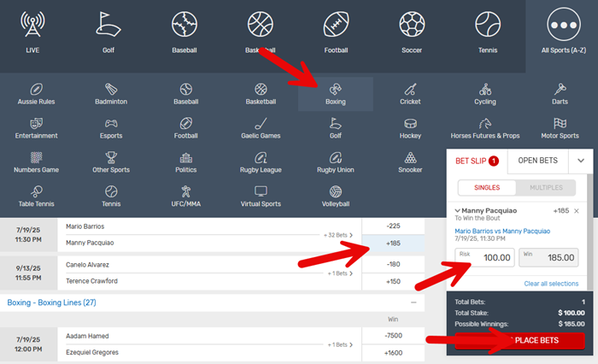
Task: Expand the bet slip panel chevron
Action: pos(581,160)
